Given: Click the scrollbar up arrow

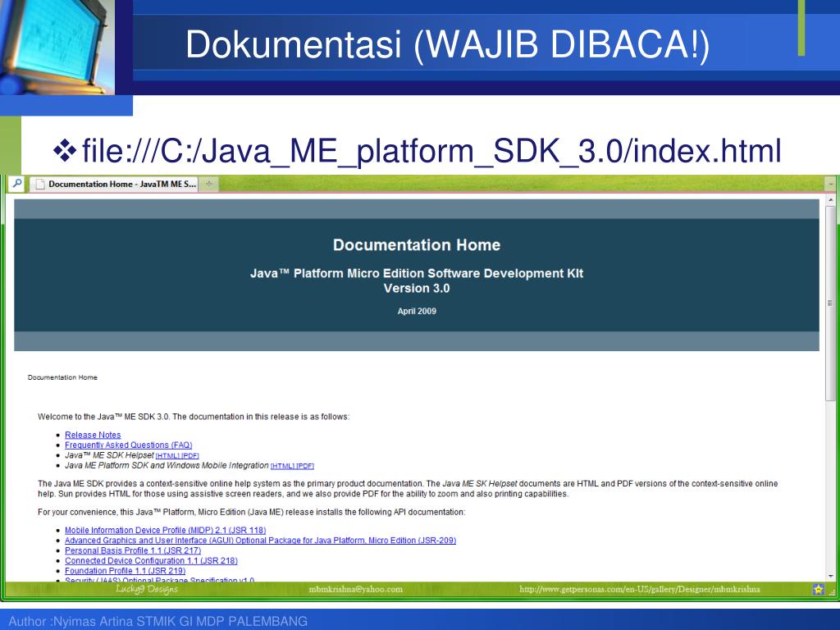Looking at the screenshot, I should coord(831,200).
